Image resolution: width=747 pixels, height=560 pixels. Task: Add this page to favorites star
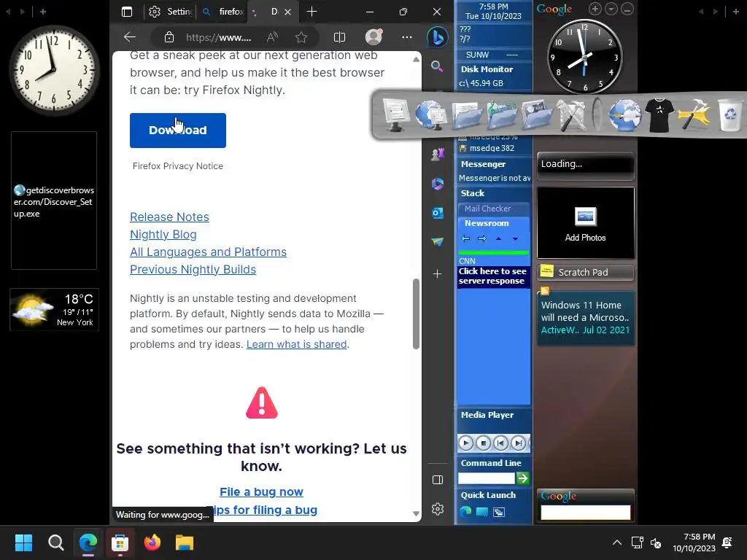(301, 37)
